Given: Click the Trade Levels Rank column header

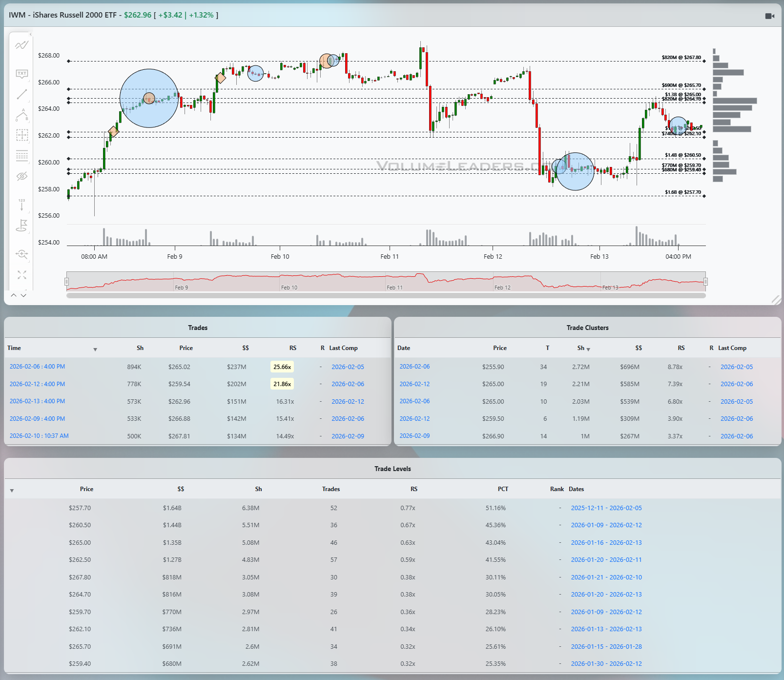Looking at the screenshot, I should [x=557, y=489].
